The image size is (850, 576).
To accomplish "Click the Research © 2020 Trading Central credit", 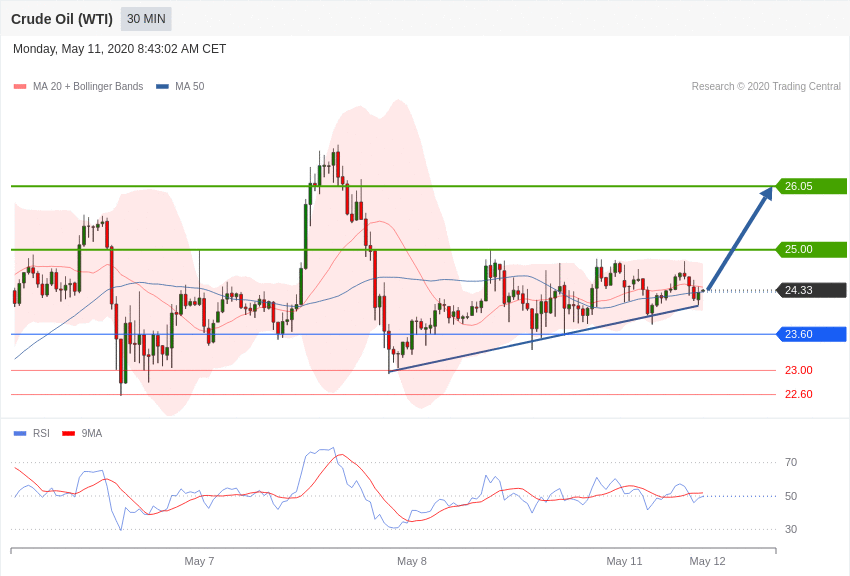I will [766, 86].
